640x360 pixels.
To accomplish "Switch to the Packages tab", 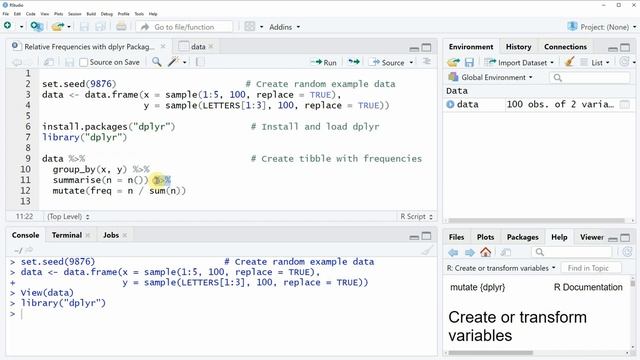I will click(522, 237).
